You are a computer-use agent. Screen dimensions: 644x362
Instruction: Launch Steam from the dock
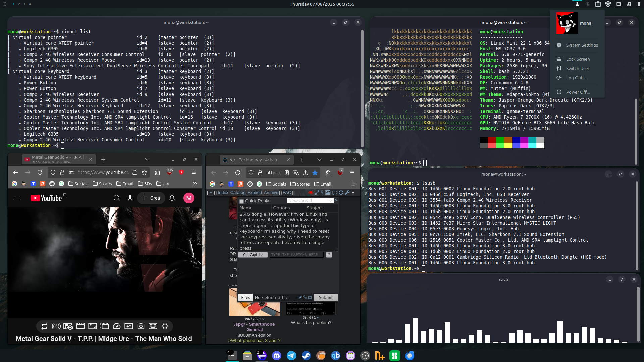(306, 356)
